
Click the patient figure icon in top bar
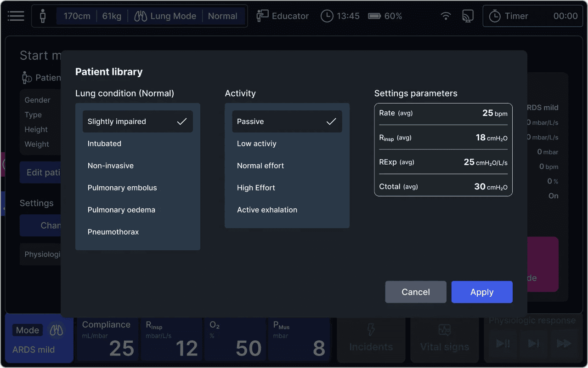[43, 17]
